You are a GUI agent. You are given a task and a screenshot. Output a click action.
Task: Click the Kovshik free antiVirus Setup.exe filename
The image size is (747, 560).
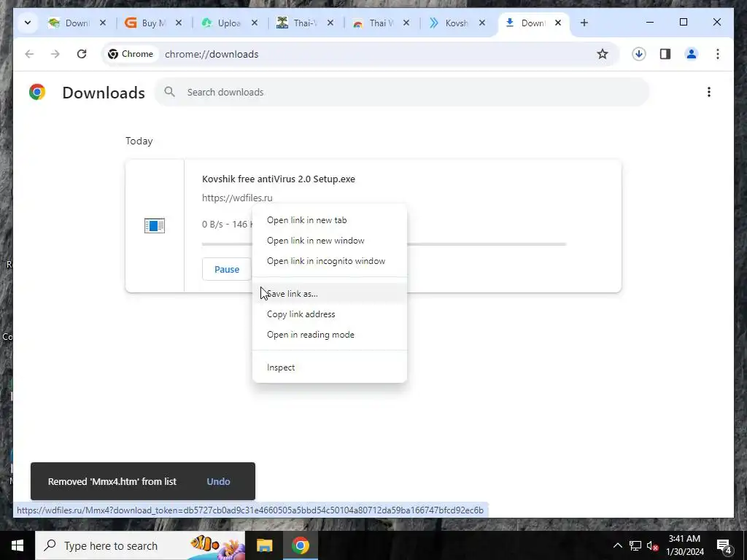tap(278, 179)
